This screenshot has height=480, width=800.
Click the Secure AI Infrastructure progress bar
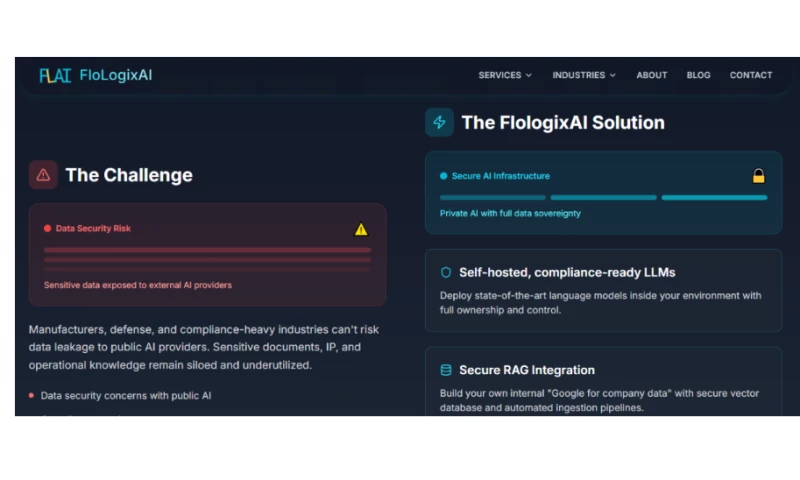pos(603,197)
